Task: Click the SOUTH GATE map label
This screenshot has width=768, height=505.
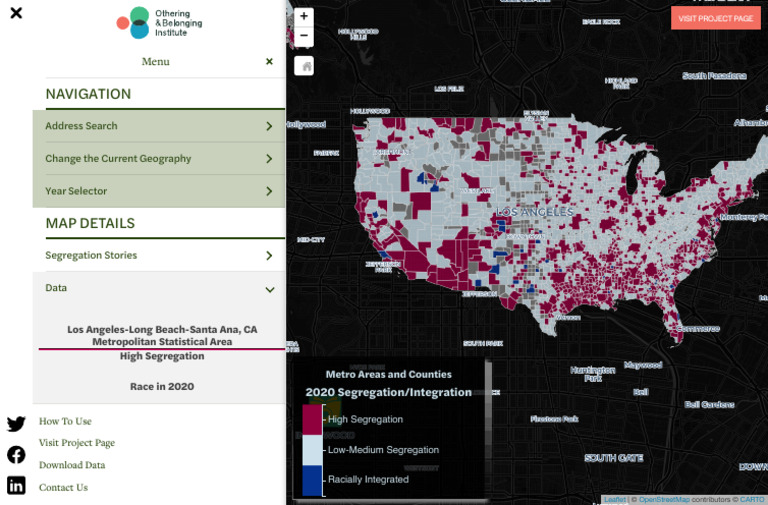Action: pyautogui.click(x=614, y=458)
